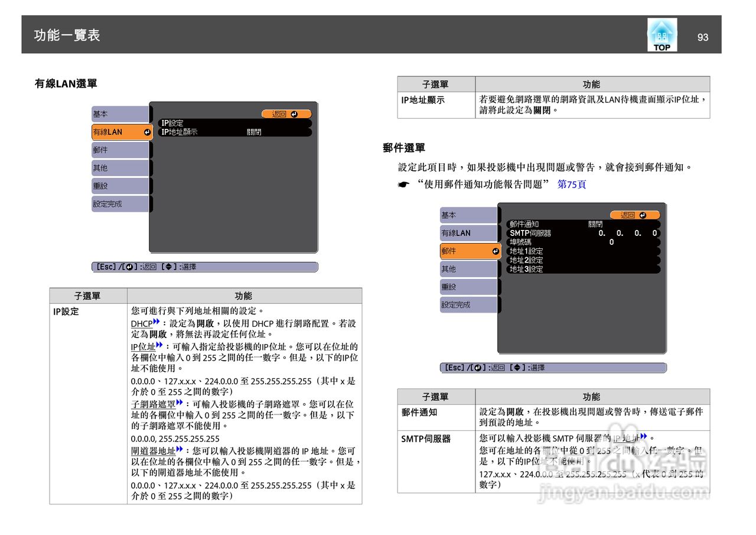
Task: Select 基本 tab in 有線LAN選單 screenshot
Action: (120, 114)
